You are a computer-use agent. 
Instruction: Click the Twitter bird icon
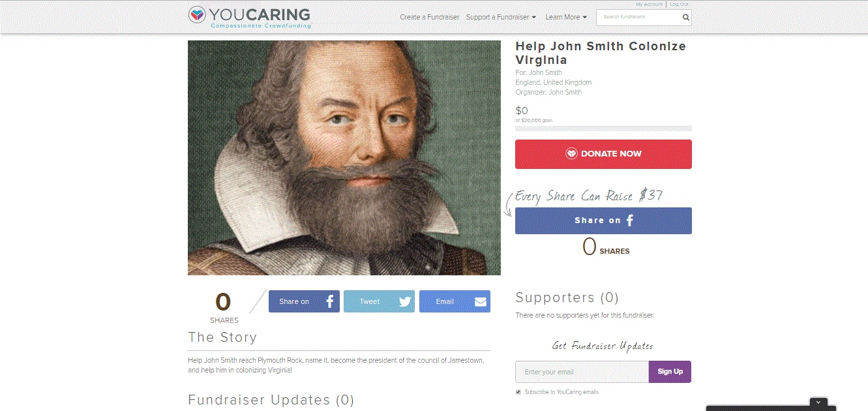[405, 301]
